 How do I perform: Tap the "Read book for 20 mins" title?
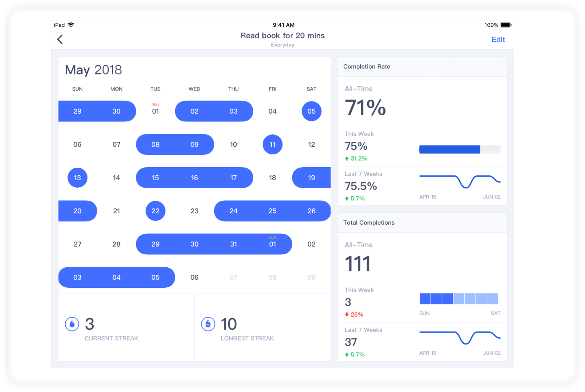282,35
